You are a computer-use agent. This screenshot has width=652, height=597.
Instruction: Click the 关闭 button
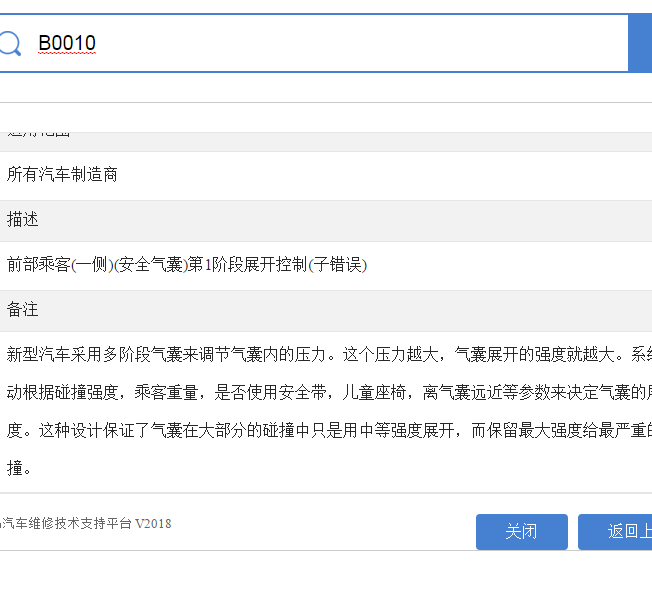click(522, 532)
